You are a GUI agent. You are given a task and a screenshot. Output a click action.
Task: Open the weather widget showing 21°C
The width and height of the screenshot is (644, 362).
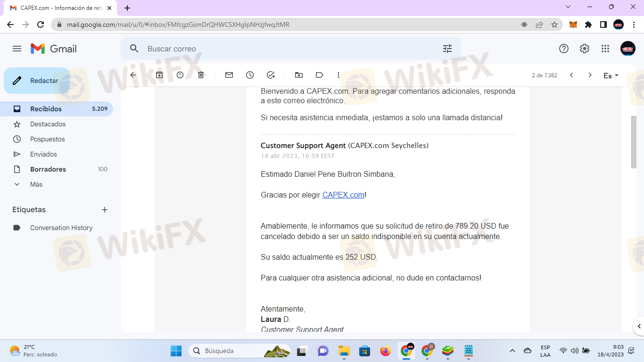click(x=33, y=351)
